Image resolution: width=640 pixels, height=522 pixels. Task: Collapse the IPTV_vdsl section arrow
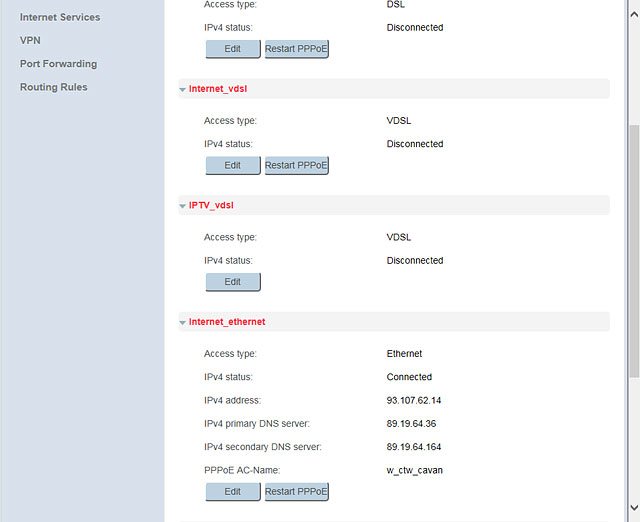pyautogui.click(x=182, y=206)
